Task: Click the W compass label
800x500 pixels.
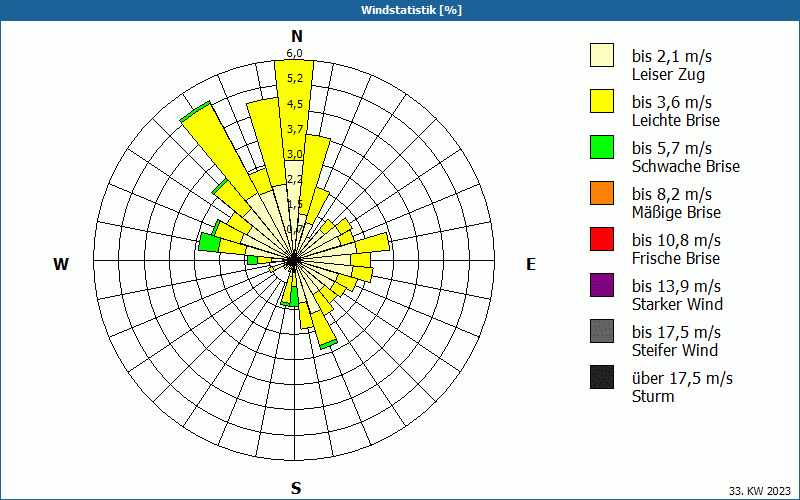Action: (x=61, y=264)
